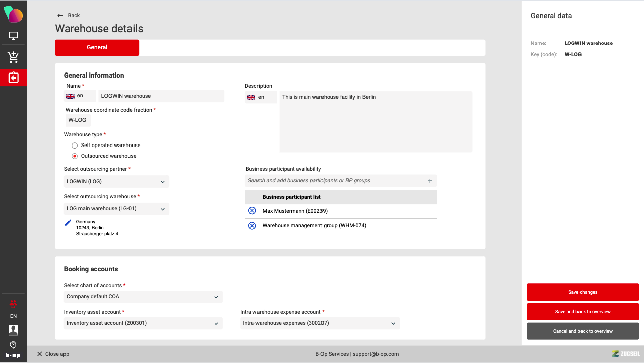Remove Max Mustermann from participant list

pos(252,211)
